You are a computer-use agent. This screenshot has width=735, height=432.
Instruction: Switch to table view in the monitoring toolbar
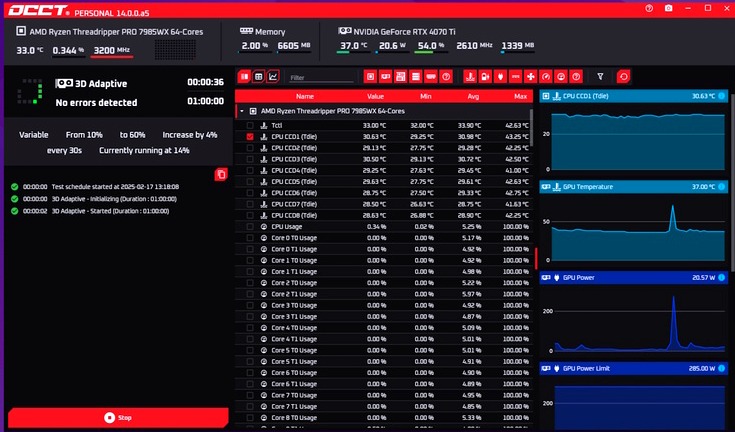pos(259,76)
